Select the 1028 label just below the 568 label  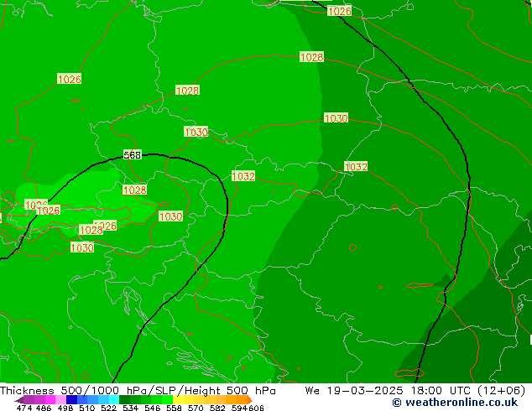[x=135, y=190]
